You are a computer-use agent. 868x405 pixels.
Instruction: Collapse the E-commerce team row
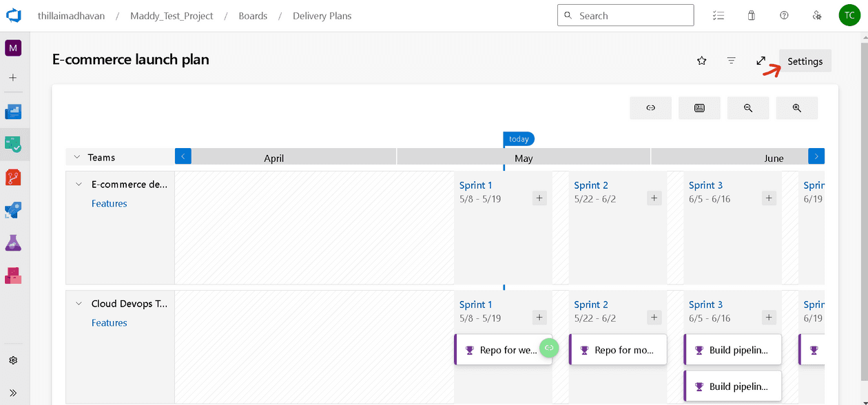coord(79,185)
